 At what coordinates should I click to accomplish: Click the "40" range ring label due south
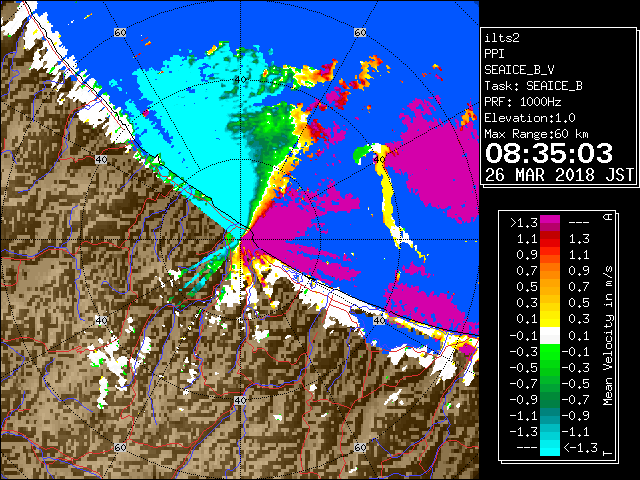tap(240, 401)
